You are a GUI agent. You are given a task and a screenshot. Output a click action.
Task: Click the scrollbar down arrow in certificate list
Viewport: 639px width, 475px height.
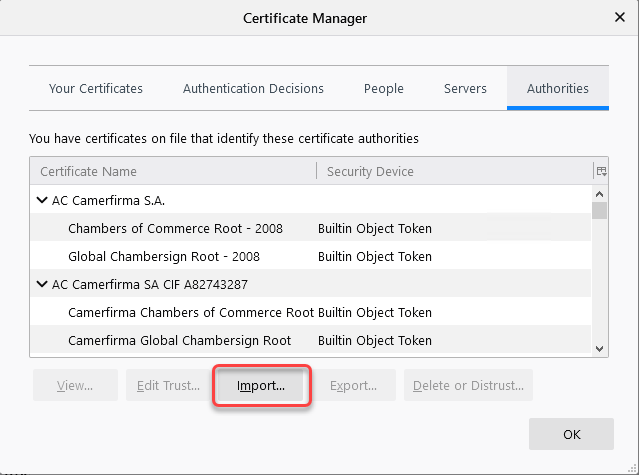pos(600,347)
